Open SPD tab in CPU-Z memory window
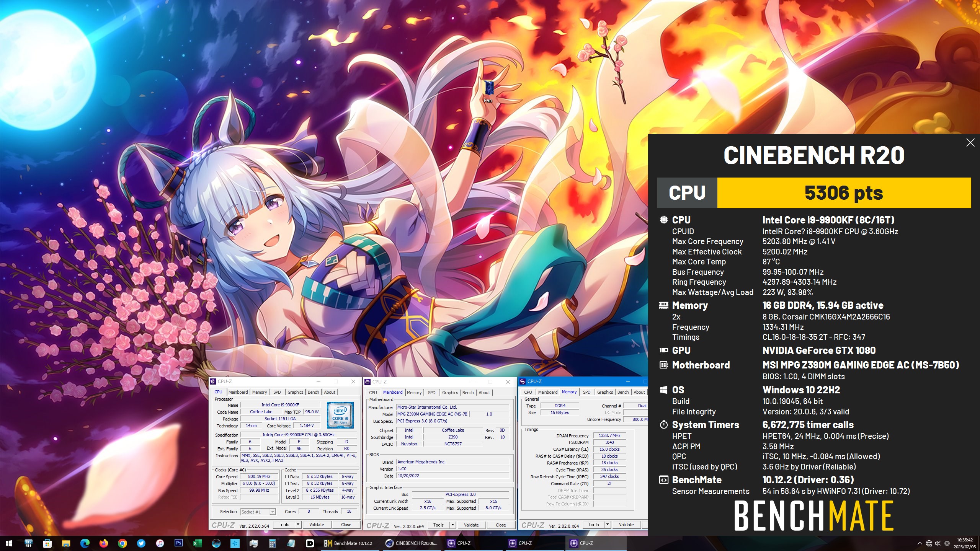This screenshot has height=551, width=980. [x=587, y=392]
